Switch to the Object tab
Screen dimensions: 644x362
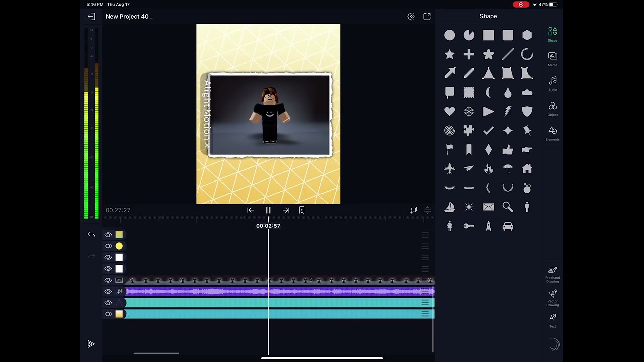pyautogui.click(x=552, y=109)
